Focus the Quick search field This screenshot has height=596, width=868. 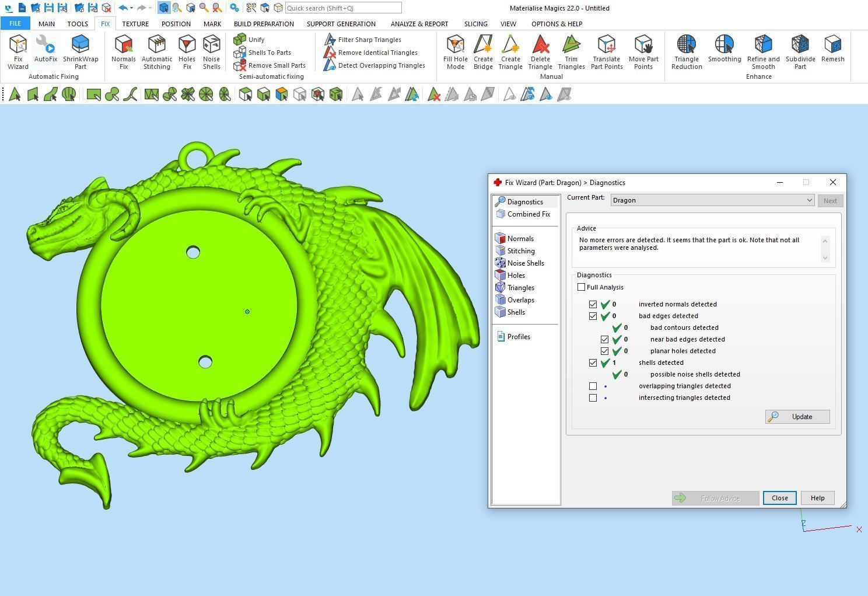(x=343, y=8)
